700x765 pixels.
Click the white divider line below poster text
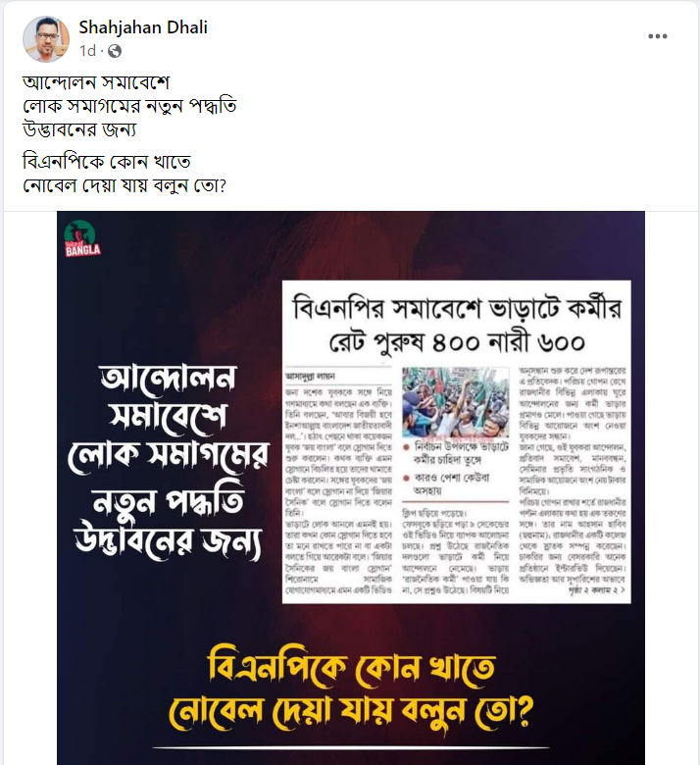point(351,747)
